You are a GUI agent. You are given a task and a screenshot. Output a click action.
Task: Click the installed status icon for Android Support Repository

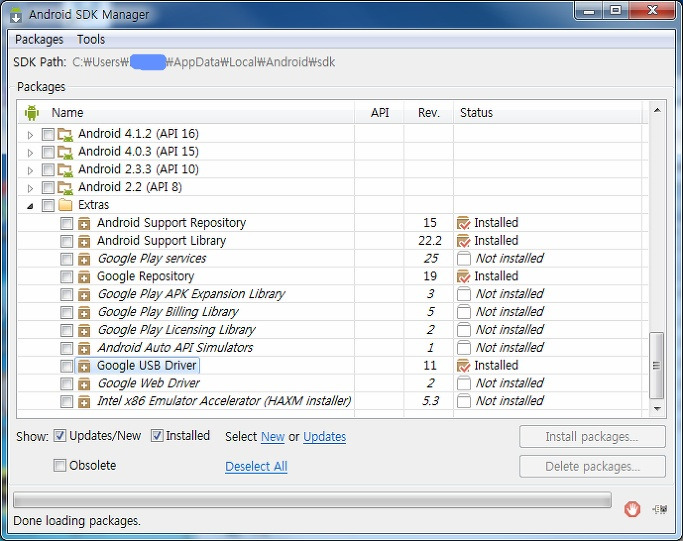(x=463, y=223)
